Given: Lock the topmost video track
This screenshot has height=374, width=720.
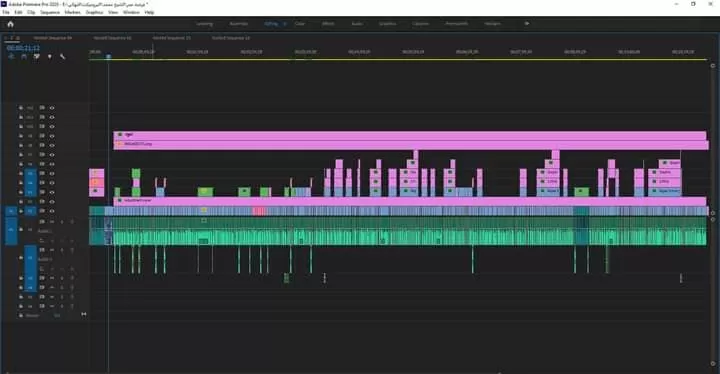Looking at the screenshot, I should tap(21, 108).
